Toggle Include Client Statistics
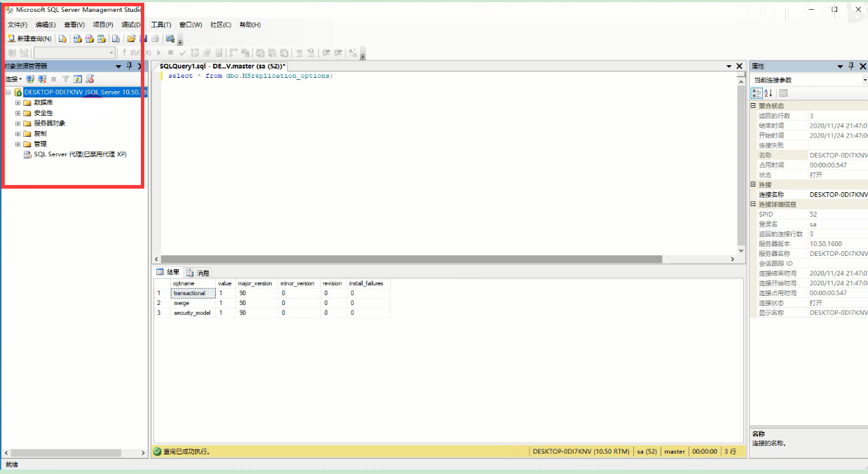Screen dimensions: 868x474 pos(245,53)
